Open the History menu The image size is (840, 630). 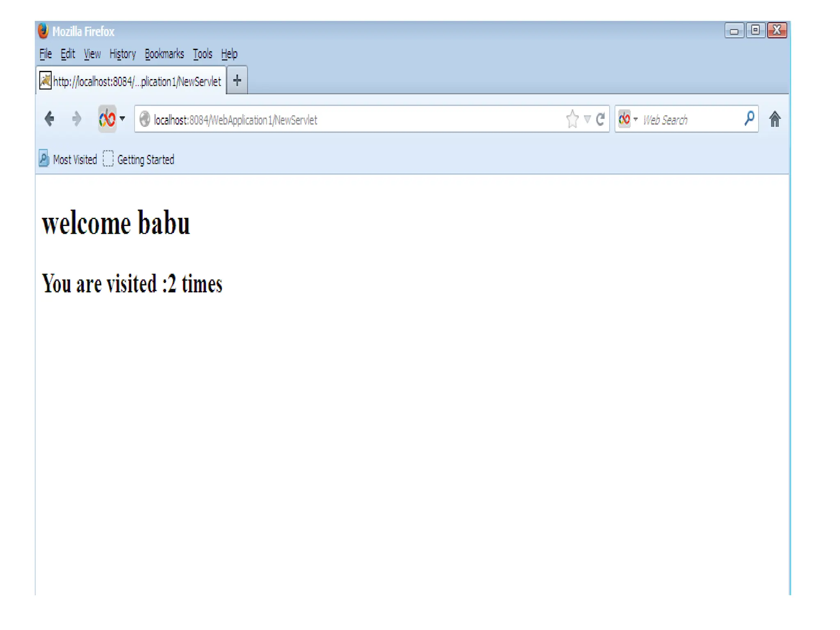122,54
